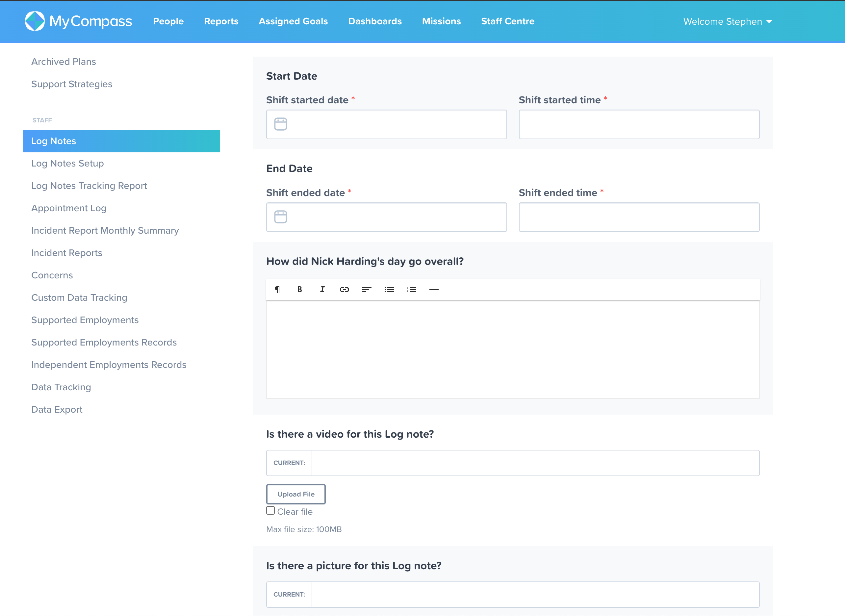Select Log Notes in the sidebar

(x=121, y=141)
